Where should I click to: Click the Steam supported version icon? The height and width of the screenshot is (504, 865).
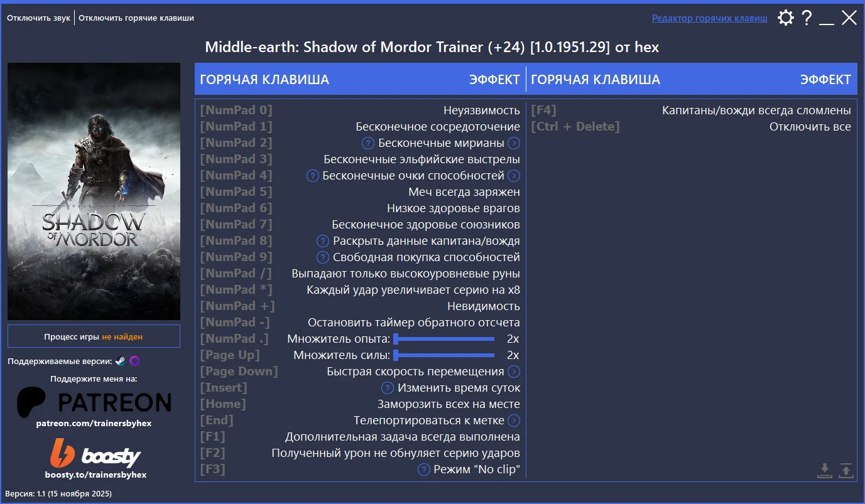[x=122, y=361]
